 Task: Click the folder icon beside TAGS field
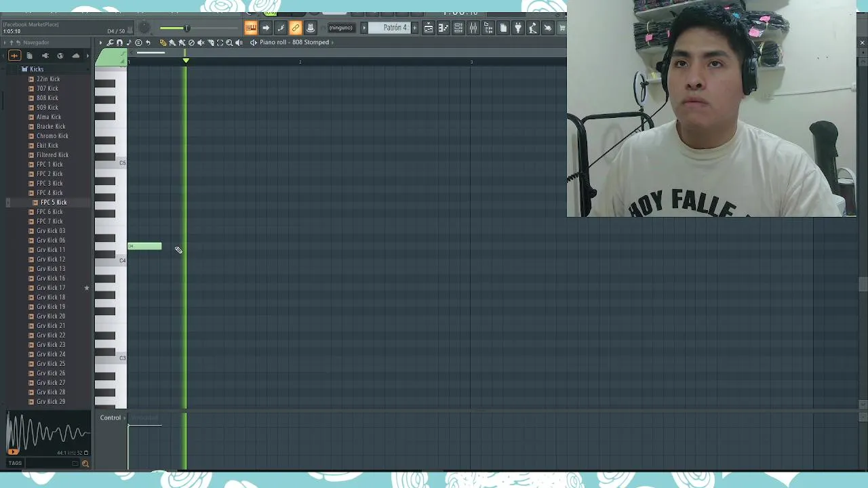(x=75, y=464)
